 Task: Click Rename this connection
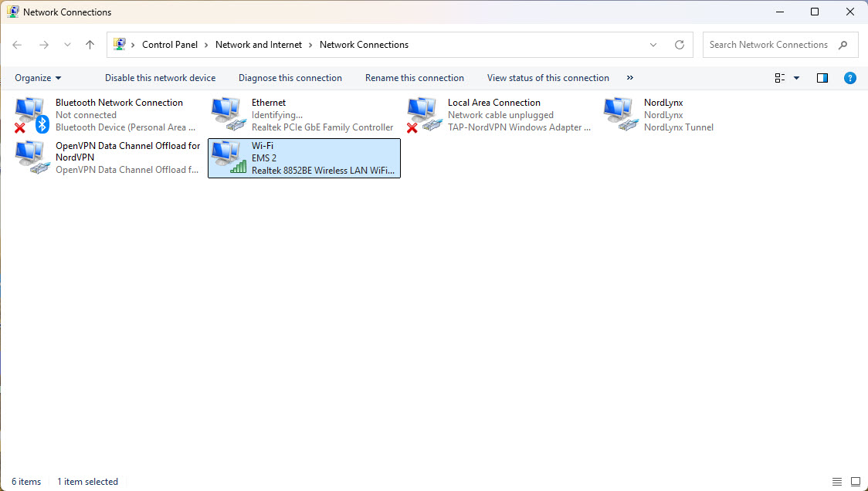(x=414, y=78)
